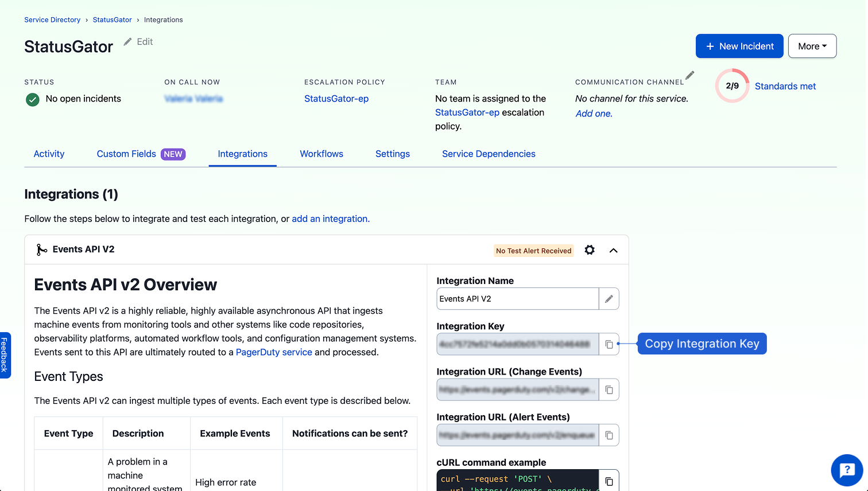This screenshot has height=491, width=868.
Task: Click the NEW badge on Custom Fields
Action: (173, 154)
